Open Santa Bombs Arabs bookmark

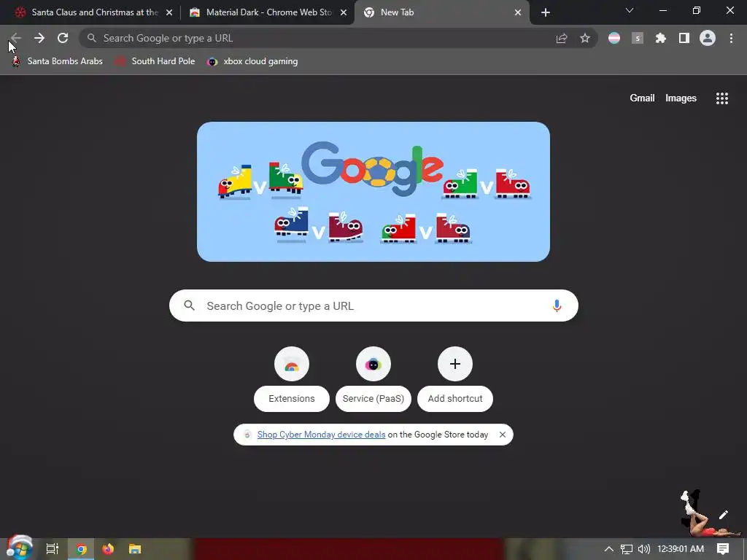tap(57, 61)
